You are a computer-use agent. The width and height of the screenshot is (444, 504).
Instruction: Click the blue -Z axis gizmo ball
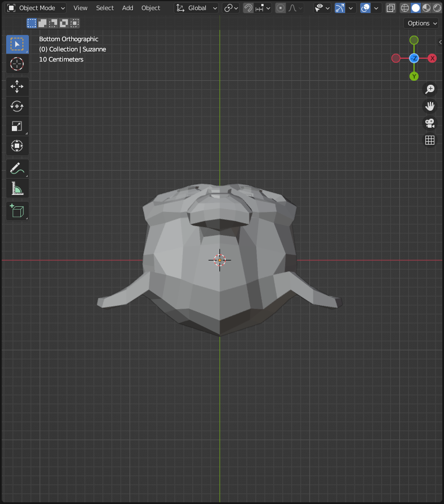414,58
